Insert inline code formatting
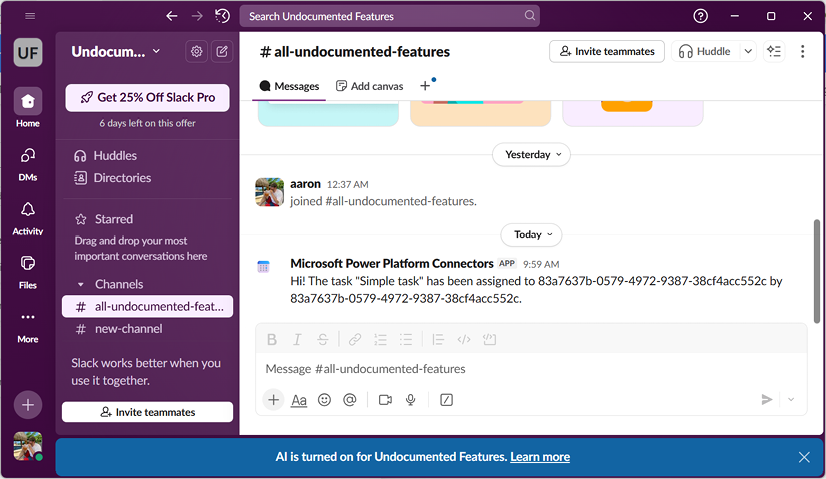The width and height of the screenshot is (826, 479). (x=464, y=339)
